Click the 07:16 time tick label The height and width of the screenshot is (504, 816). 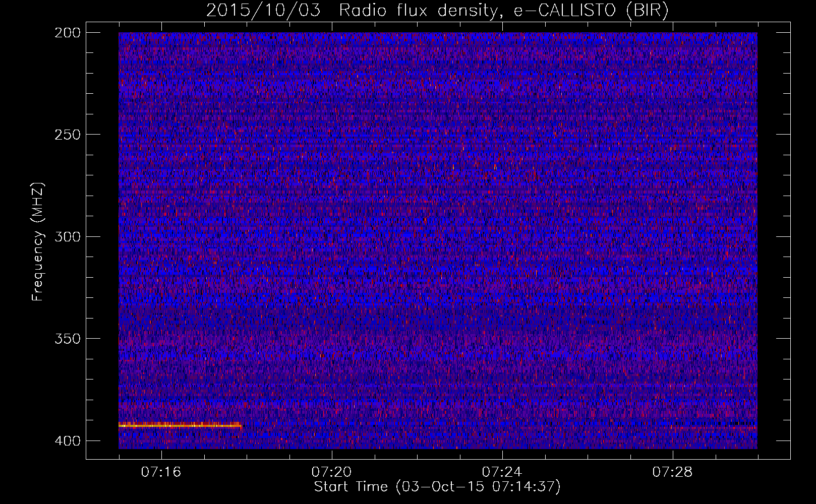pos(161,472)
